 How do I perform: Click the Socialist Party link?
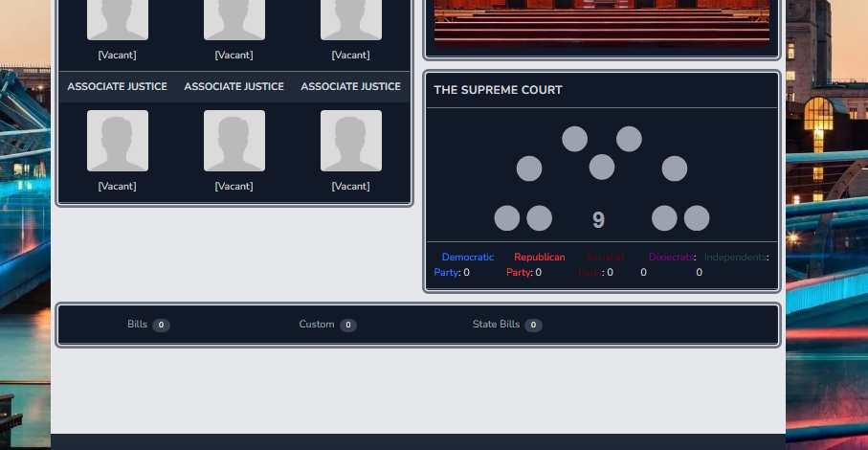pos(601,264)
